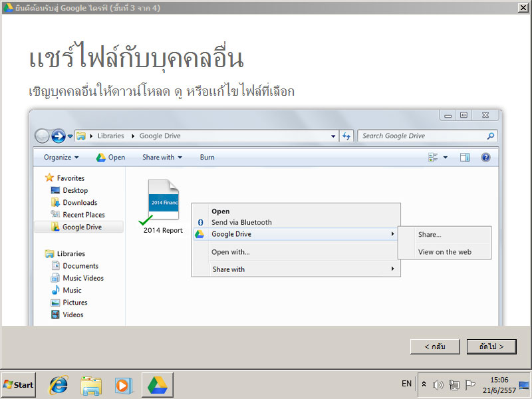Screen dimensions: 532x399
Task: Click the refresh button beside address bar
Action: coord(346,136)
